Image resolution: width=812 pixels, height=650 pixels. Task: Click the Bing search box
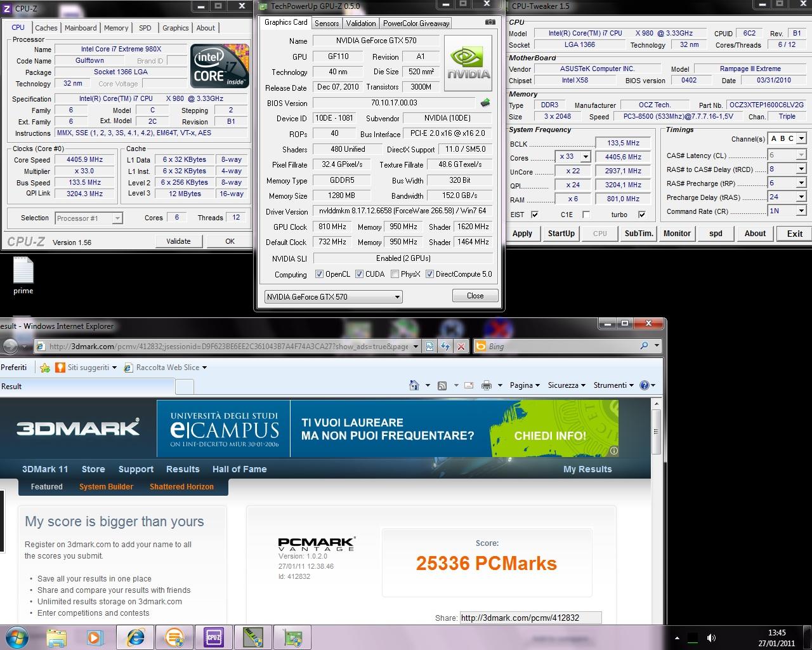tap(561, 346)
